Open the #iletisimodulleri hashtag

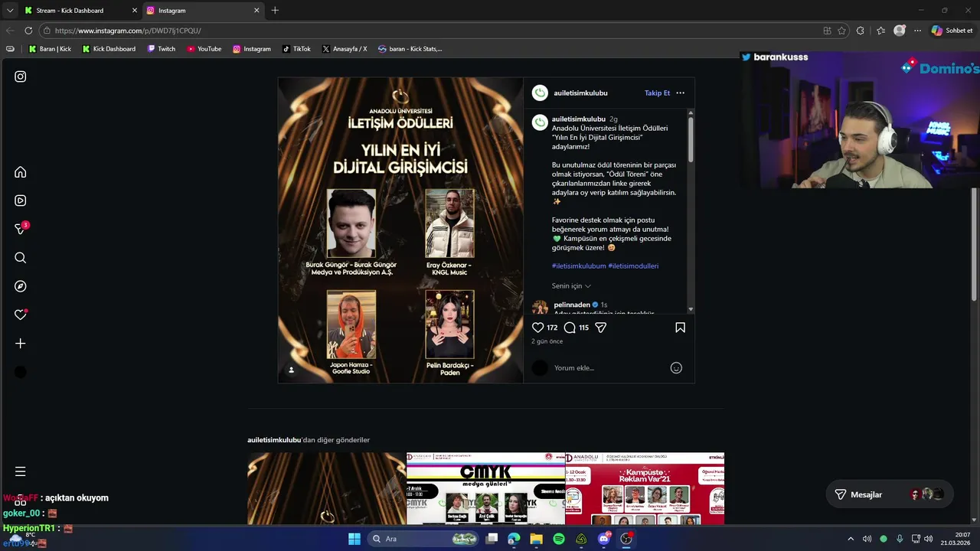pyautogui.click(x=633, y=266)
